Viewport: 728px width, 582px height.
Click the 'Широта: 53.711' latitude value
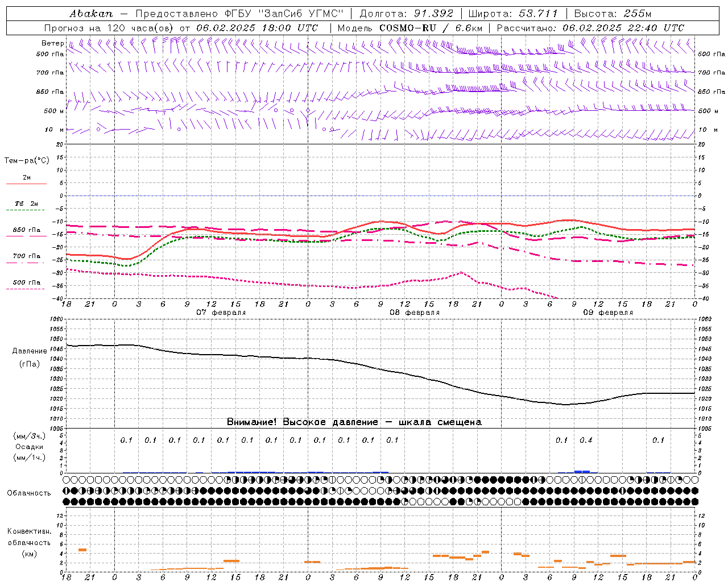click(x=513, y=14)
